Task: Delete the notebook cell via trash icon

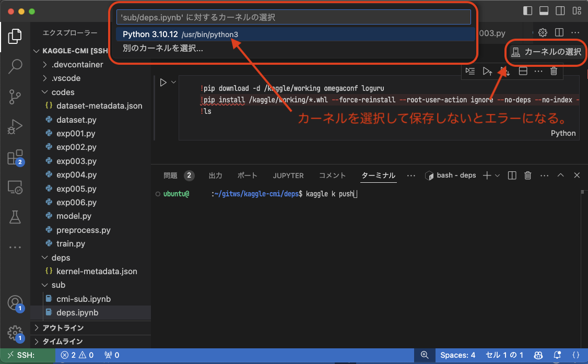Action: (554, 71)
